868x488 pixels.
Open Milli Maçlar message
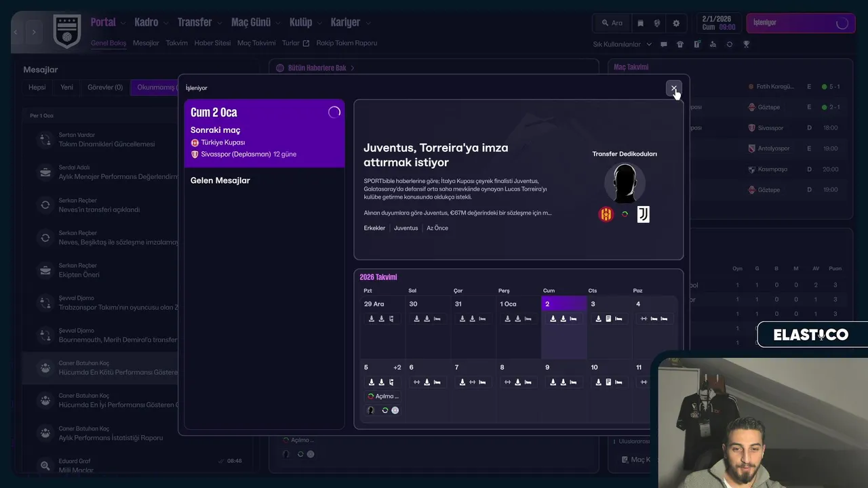pos(76,470)
